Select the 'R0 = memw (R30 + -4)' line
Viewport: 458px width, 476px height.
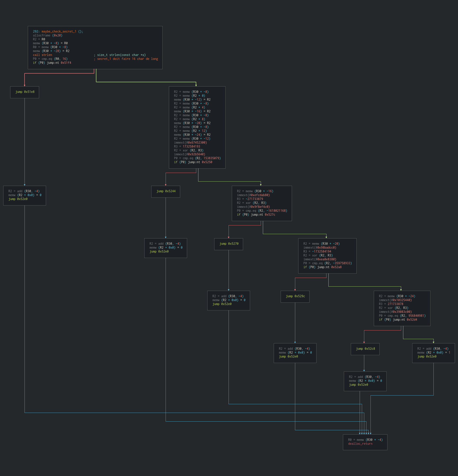click(x=365, y=440)
